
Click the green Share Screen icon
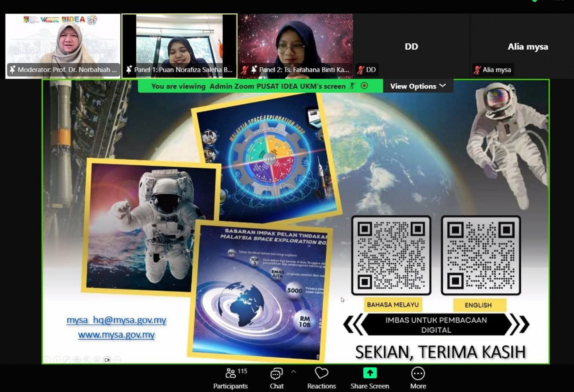370,373
